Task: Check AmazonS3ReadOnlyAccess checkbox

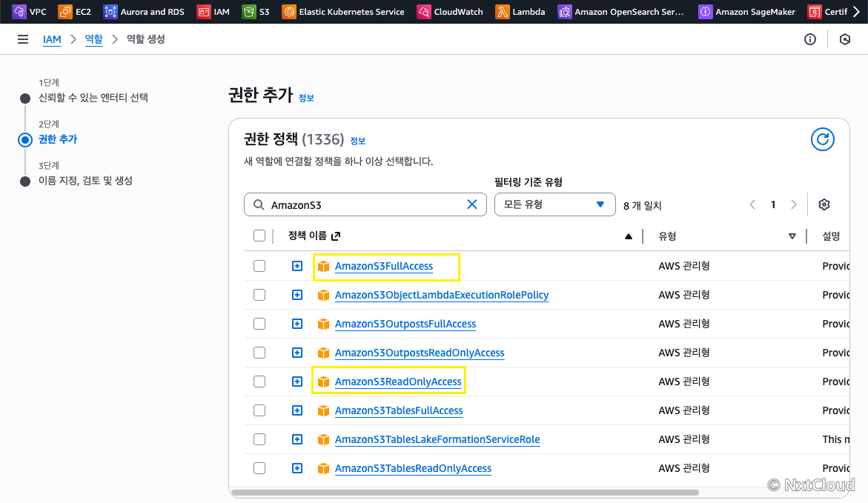Action: click(x=259, y=382)
